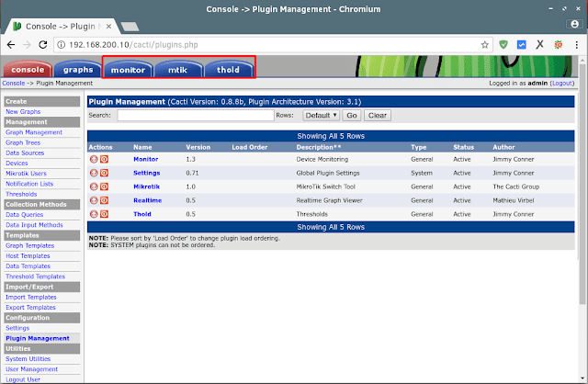
Task: Click the Go button
Action: tap(351, 115)
